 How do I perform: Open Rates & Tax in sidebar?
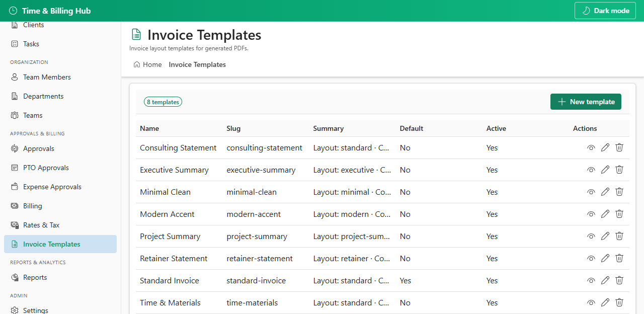click(x=60, y=225)
